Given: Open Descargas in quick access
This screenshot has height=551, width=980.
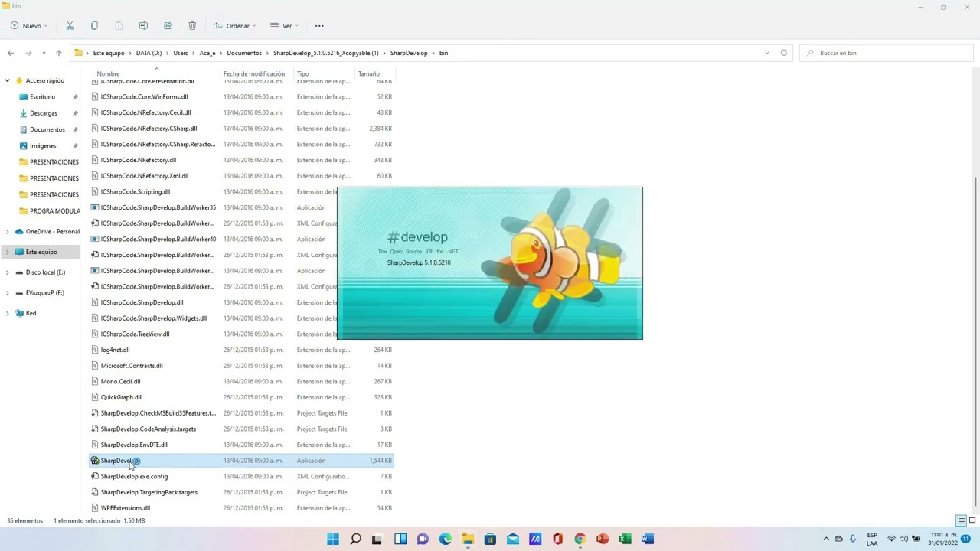Looking at the screenshot, I should point(44,113).
